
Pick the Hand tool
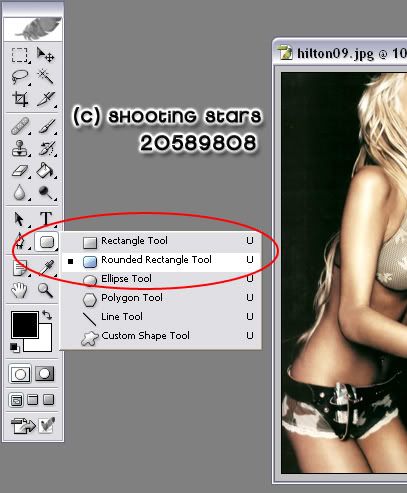pos(19,290)
